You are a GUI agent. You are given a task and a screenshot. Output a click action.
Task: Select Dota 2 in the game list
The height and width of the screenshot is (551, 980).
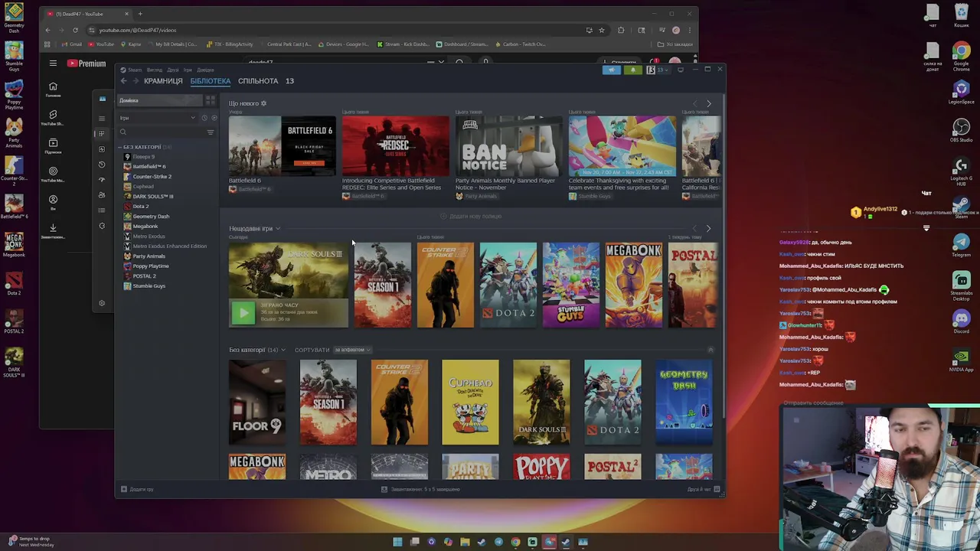(141, 207)
